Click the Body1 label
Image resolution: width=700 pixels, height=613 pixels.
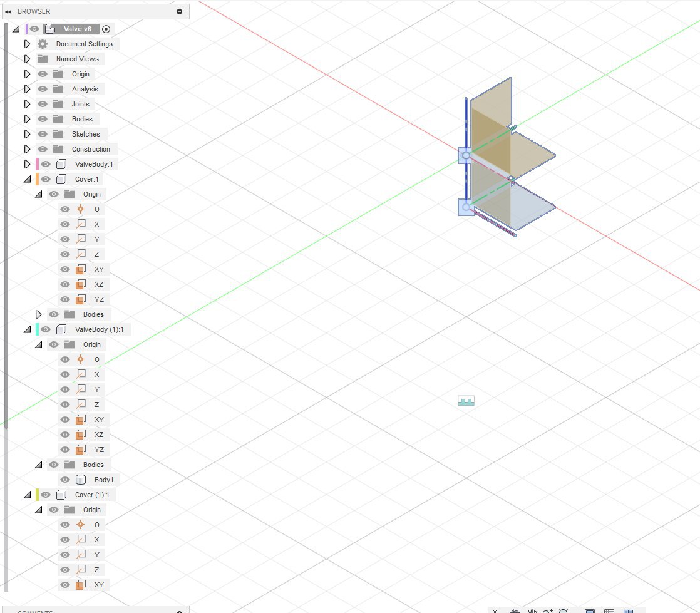tap(104, 480)
